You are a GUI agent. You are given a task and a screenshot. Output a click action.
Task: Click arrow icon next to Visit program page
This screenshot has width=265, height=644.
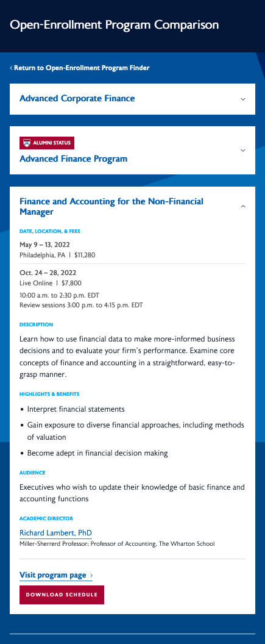91,576
